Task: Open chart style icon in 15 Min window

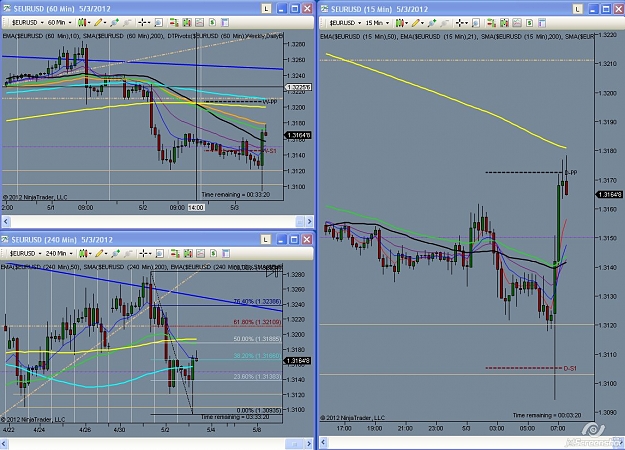Action: pyautogui.click(x=399, y=23)
